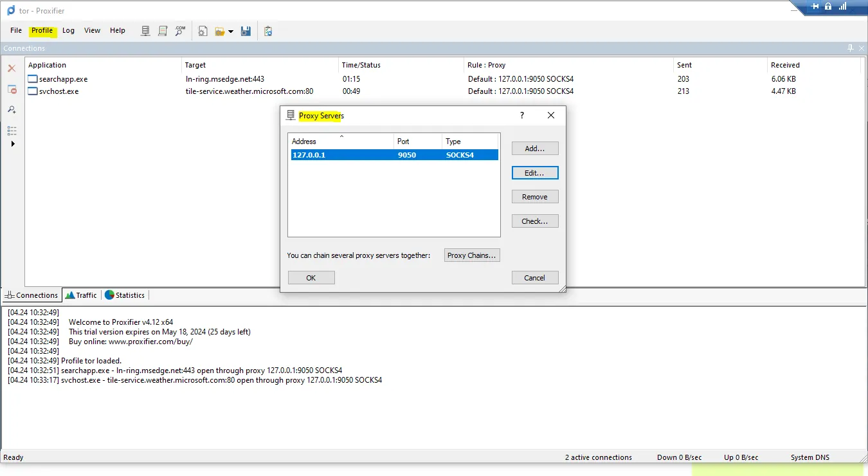Image resolution: width=868 pixels, height=476 pixels.
Task: Open the profile folder dropdown arrow
Action: pyautogui.click(x=231, y=30)
